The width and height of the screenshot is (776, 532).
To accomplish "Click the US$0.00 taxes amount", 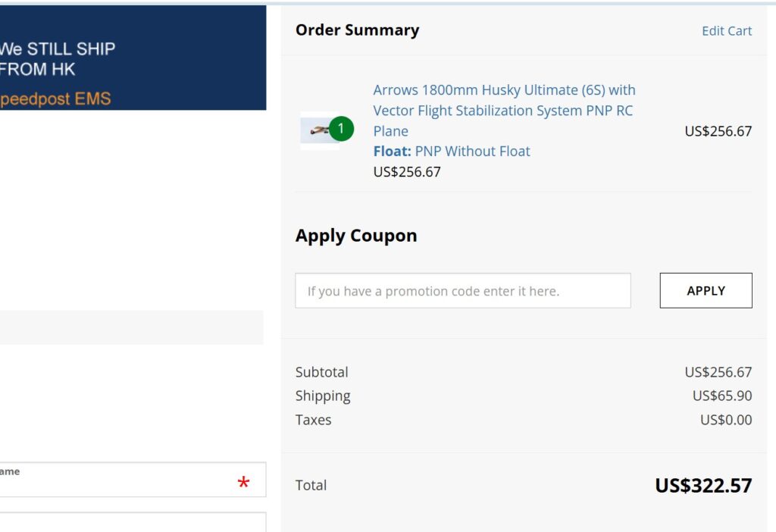I will point(725,420).
